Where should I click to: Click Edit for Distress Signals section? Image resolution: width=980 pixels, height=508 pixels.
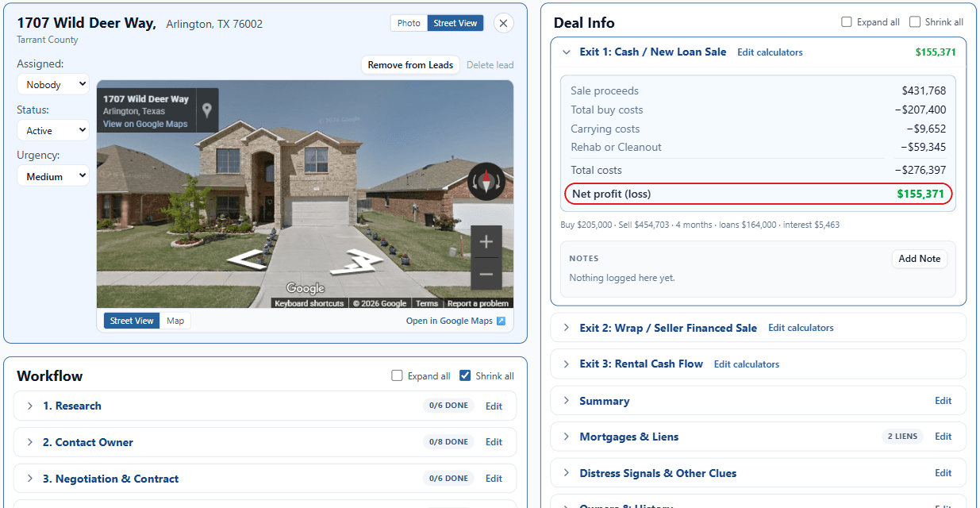[x=943, y=473]
